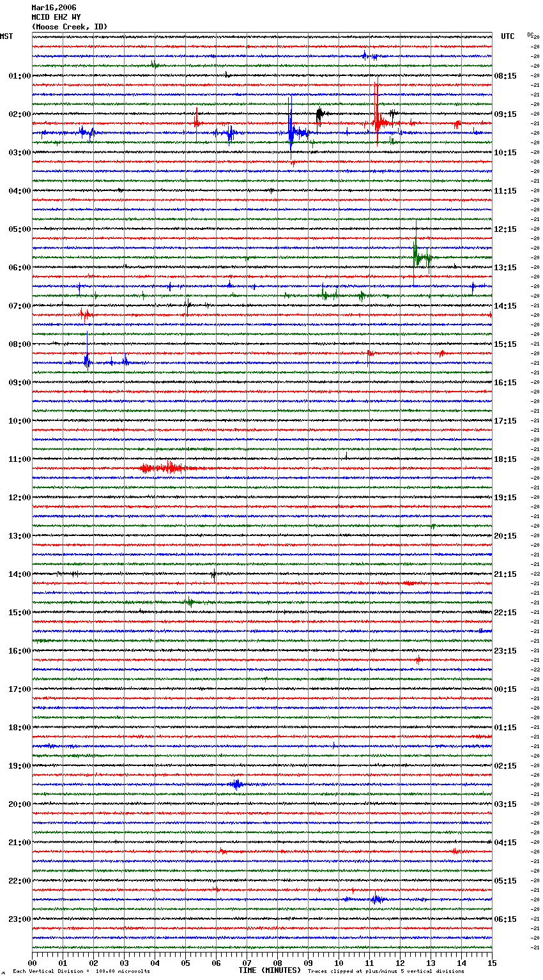543x980 pixels.
Task: Select the 100.00 microvolts vertical division note
Action: [82, 971]
